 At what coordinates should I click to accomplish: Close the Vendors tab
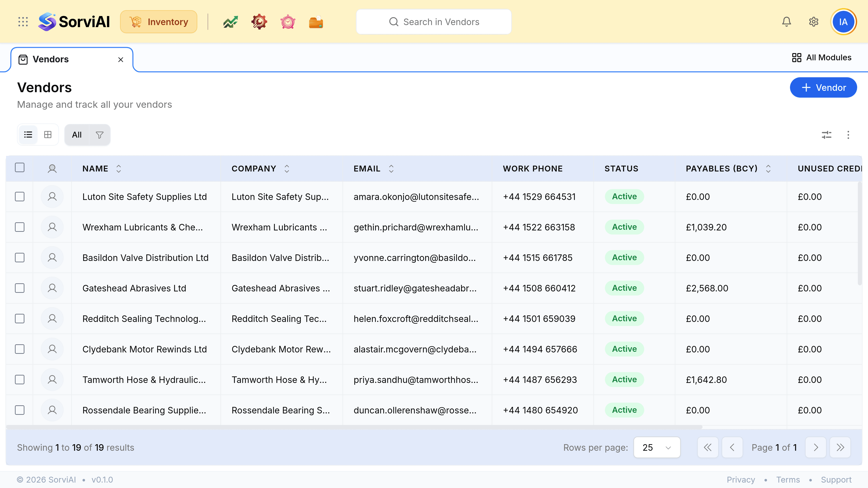[x=121, y=60]
